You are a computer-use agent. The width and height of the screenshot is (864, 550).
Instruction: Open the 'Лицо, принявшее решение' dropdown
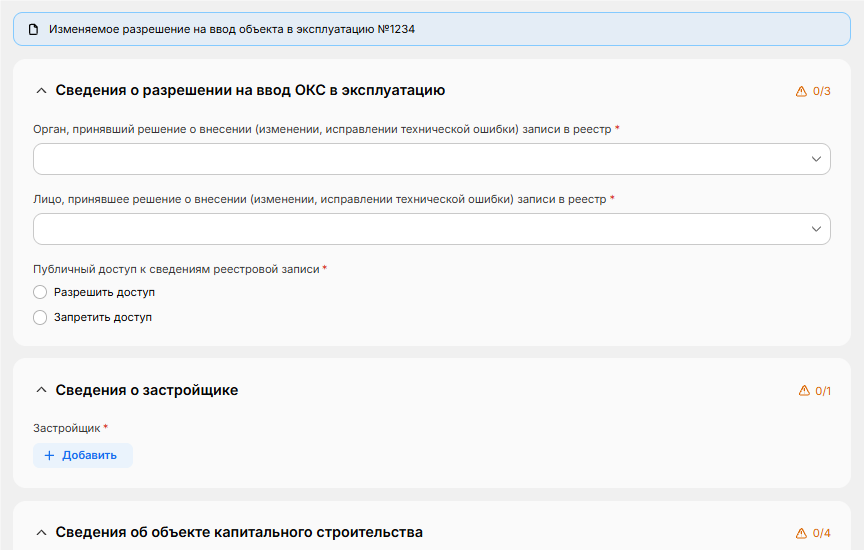click(x=431, y=229)
